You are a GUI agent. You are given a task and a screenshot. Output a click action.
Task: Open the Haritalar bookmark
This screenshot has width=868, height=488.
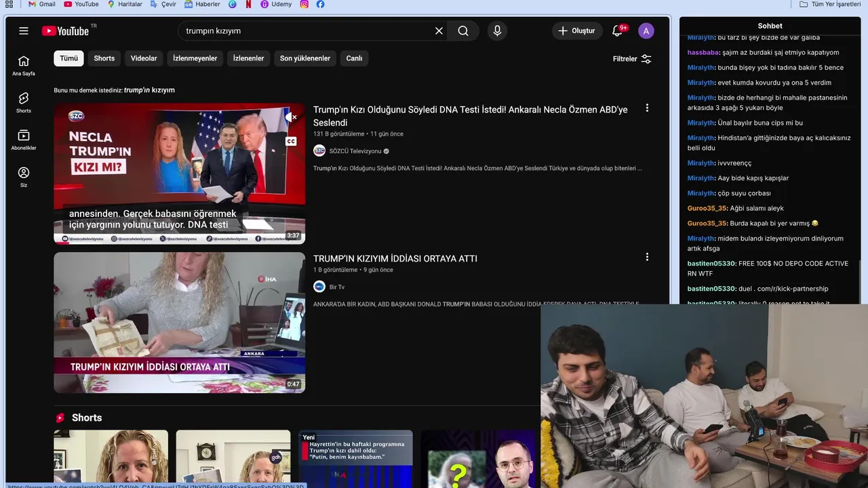point(125,4)
